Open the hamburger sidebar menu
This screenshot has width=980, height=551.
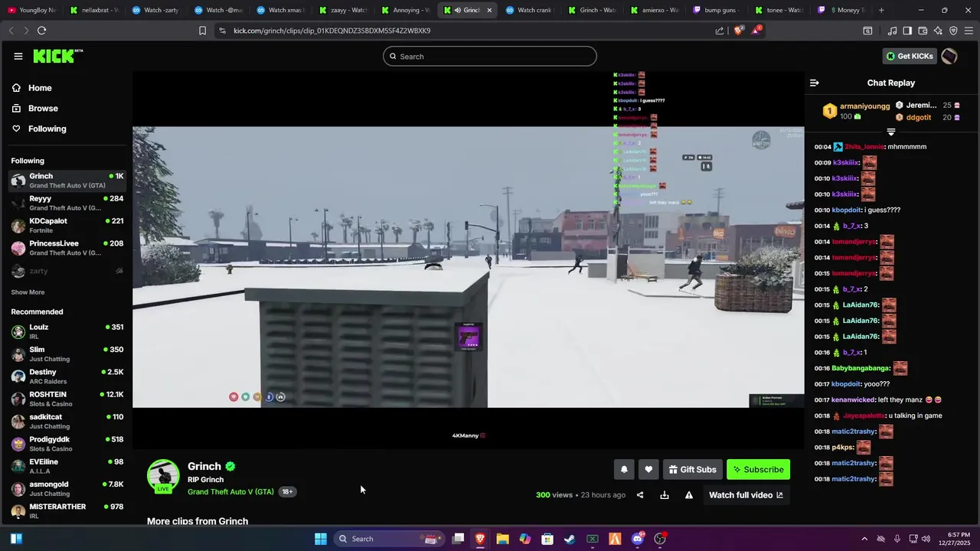tap(18, 56)
